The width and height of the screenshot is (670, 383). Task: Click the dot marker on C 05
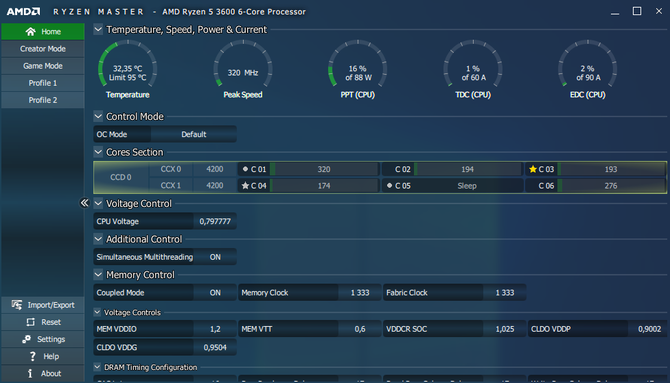click(389, 186)
